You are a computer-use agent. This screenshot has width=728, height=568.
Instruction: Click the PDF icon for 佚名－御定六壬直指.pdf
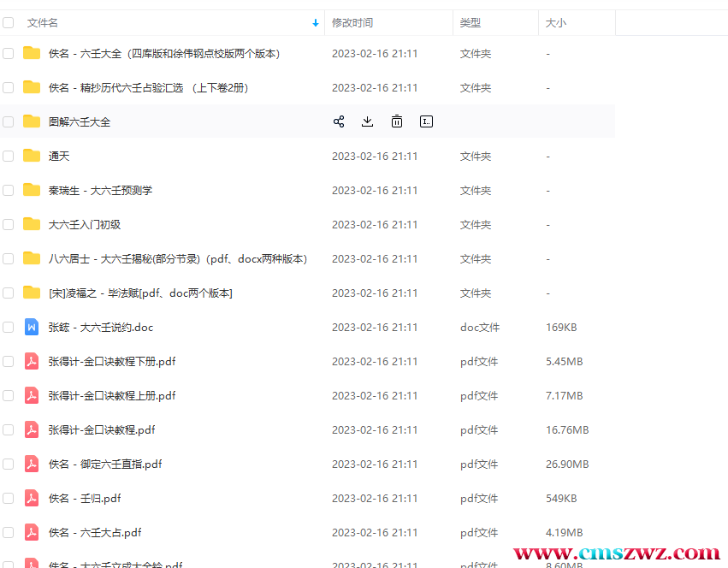pos(32,464)
